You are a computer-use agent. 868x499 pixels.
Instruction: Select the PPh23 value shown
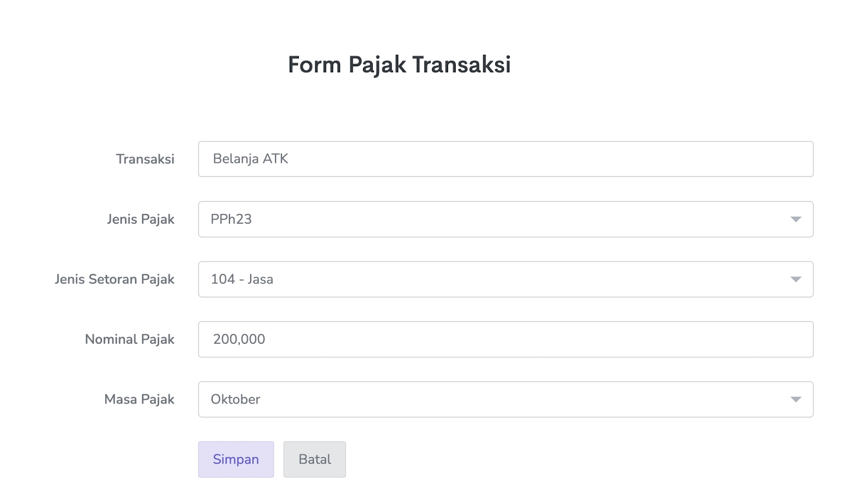tap(231, 219)
